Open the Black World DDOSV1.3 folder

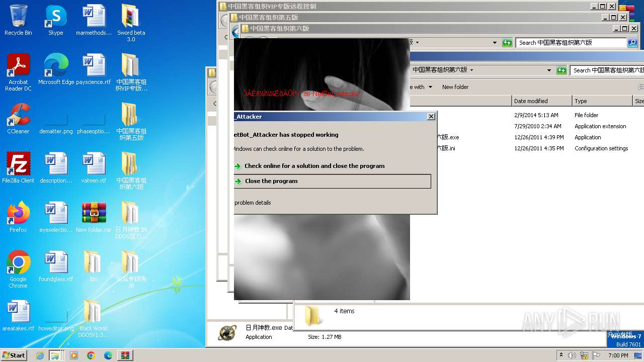click(x=94, y=319)
